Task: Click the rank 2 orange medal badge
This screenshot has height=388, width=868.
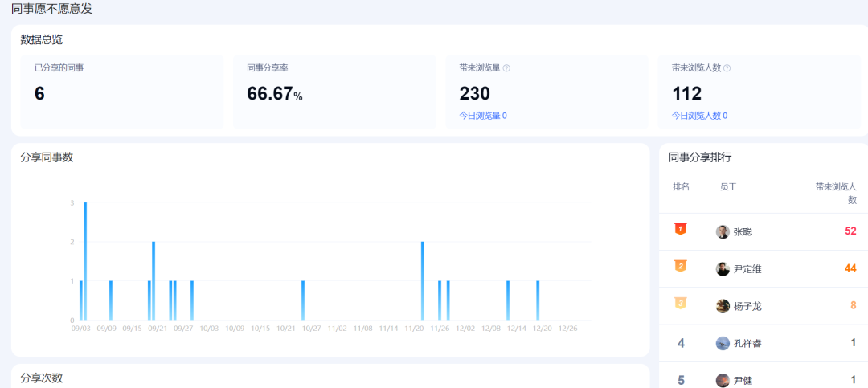Action: [x=681, y=266]
